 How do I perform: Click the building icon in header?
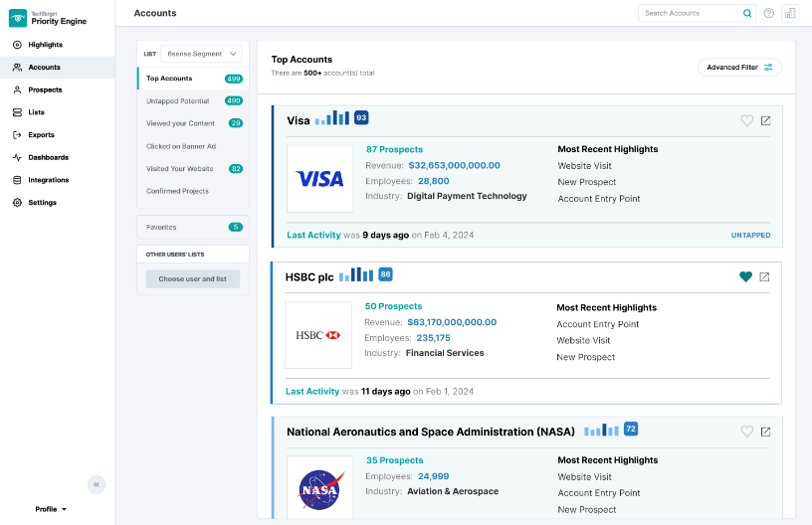point(790,14)
